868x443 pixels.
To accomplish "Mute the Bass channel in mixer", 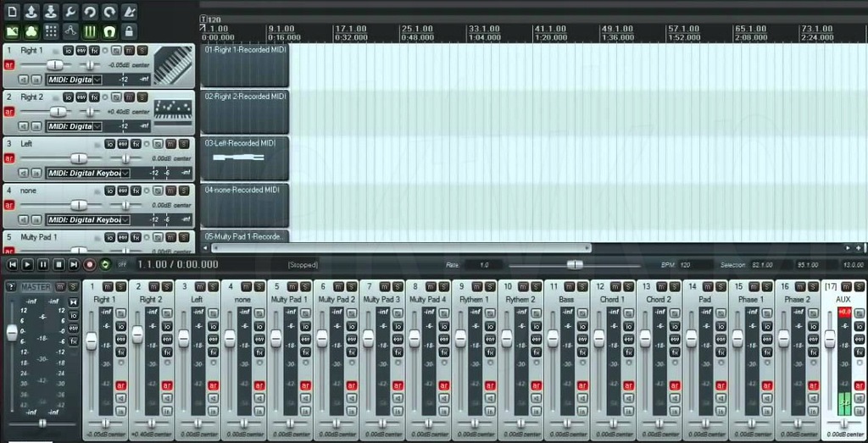I will click(x=569, y=287).
